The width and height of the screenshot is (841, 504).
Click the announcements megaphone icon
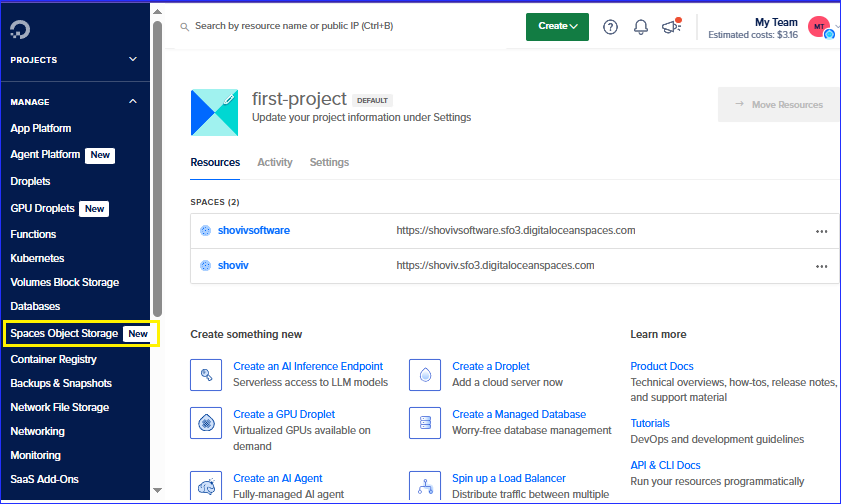[671, 27]
